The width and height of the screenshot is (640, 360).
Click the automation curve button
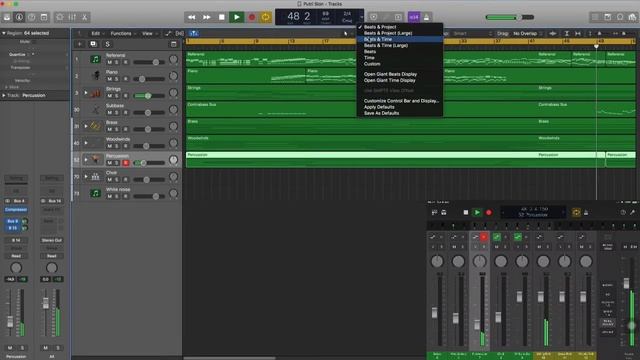(169, 33)
